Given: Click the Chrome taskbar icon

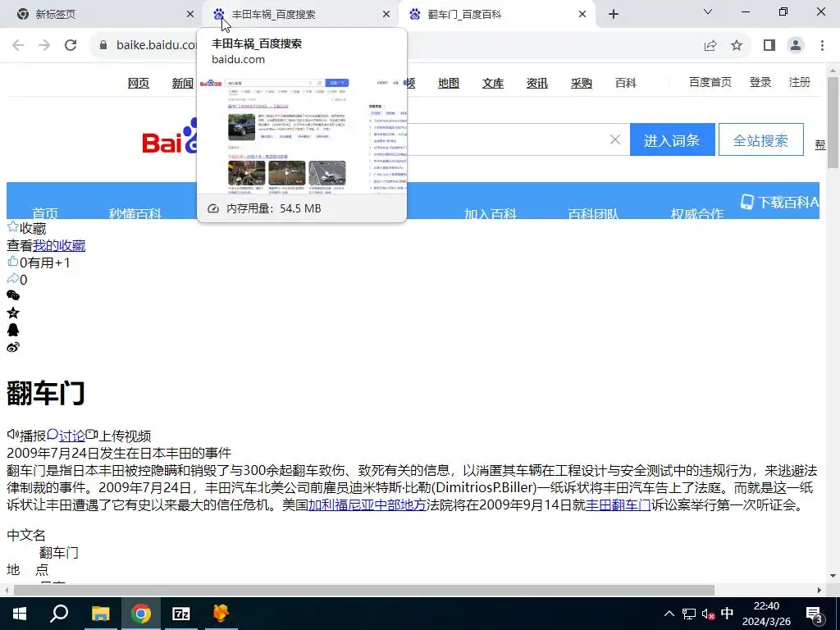Looking at the screenshot, I should point(141,614).
